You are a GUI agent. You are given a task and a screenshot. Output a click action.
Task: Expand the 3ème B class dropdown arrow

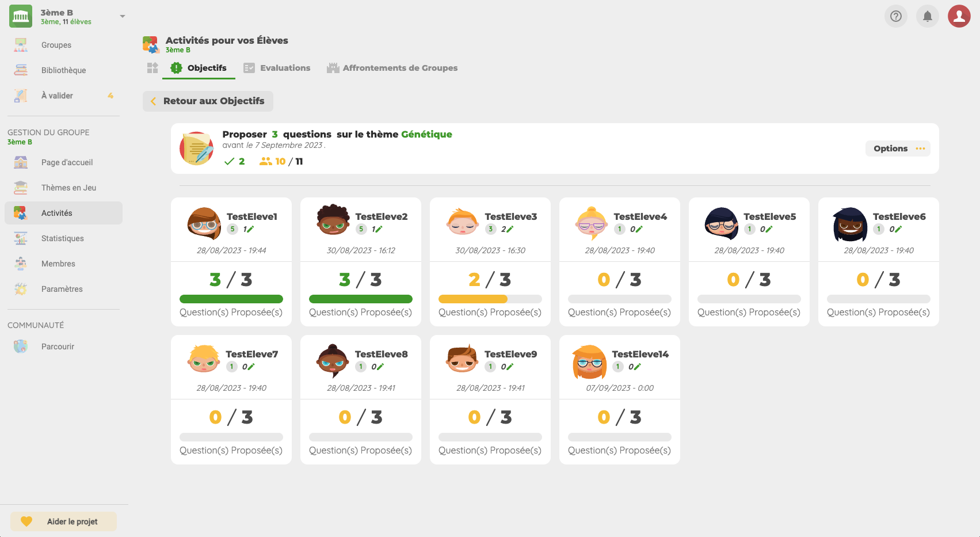(x=122, y=16)
